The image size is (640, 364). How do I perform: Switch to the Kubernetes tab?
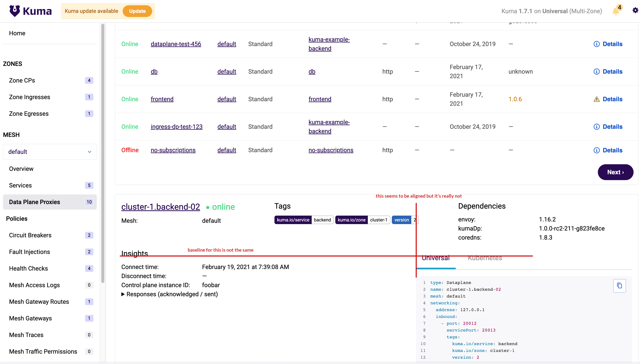485,258
